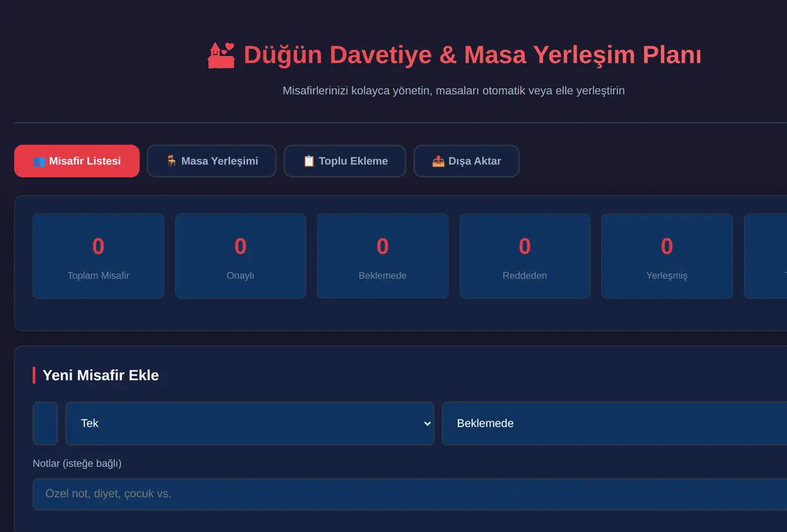Open the Misafir Listesi tab

point(77,161)
